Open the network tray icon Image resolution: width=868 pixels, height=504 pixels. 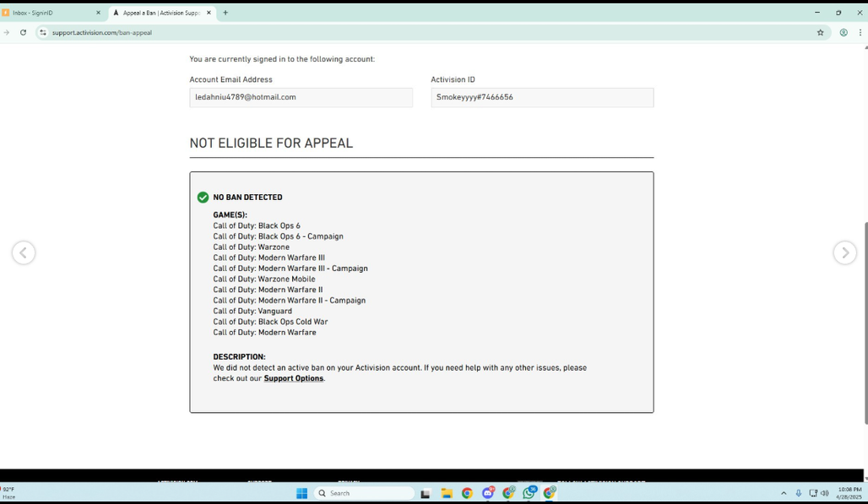tap(812, 494)
